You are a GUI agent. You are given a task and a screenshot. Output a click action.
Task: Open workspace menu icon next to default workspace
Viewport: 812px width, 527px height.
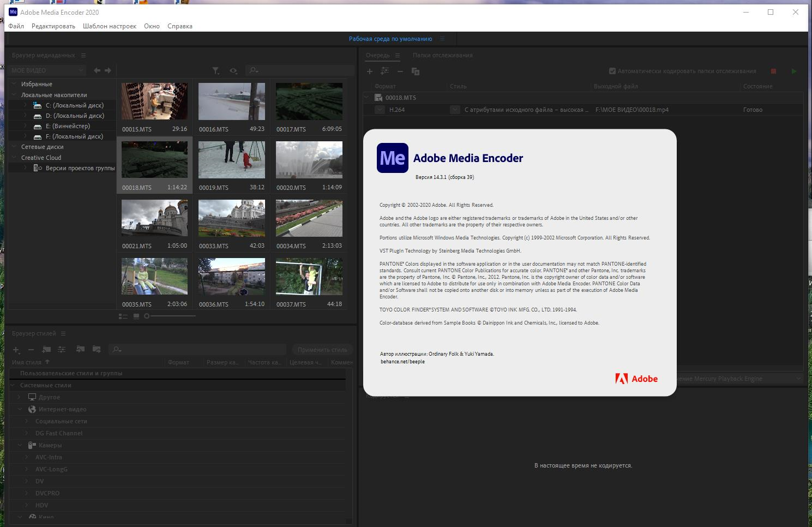tap(442, 39)
